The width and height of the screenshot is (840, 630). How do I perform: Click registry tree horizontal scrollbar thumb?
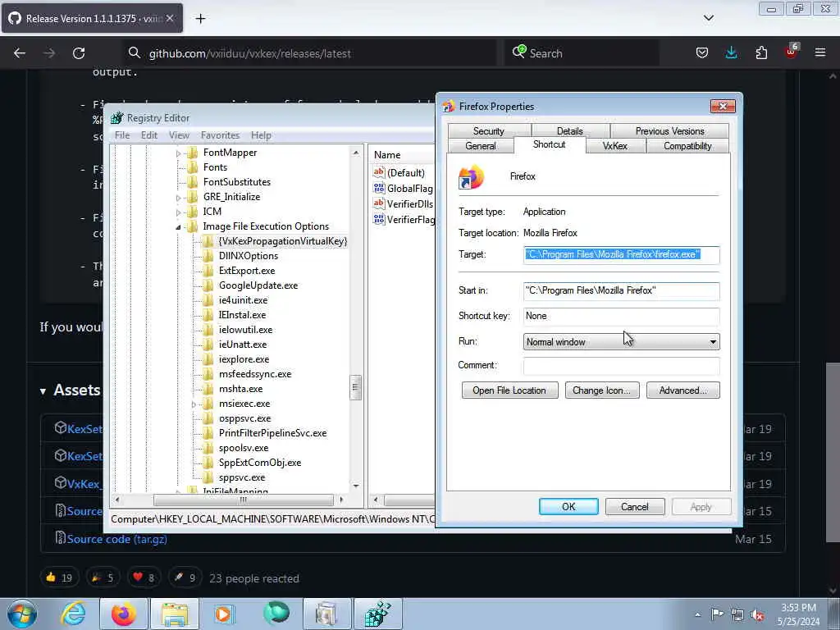243,500
